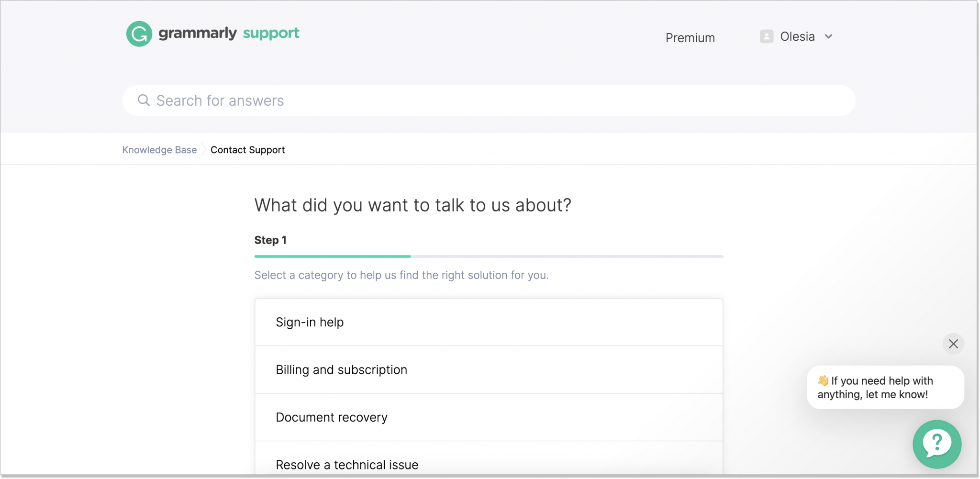The height and width of the screenshot is (479, 980).
Task: Open the question mark help chat bubble
Action: 936,444
